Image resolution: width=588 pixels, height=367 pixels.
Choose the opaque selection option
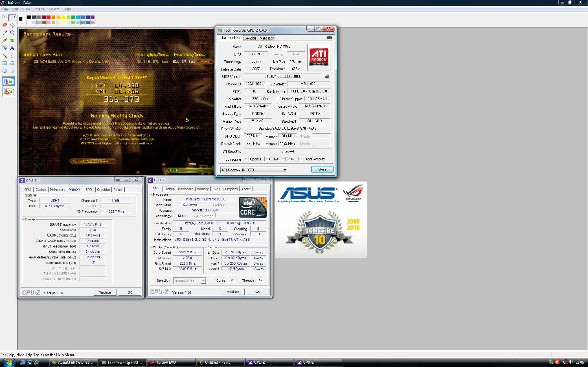(x=8, y=81)
